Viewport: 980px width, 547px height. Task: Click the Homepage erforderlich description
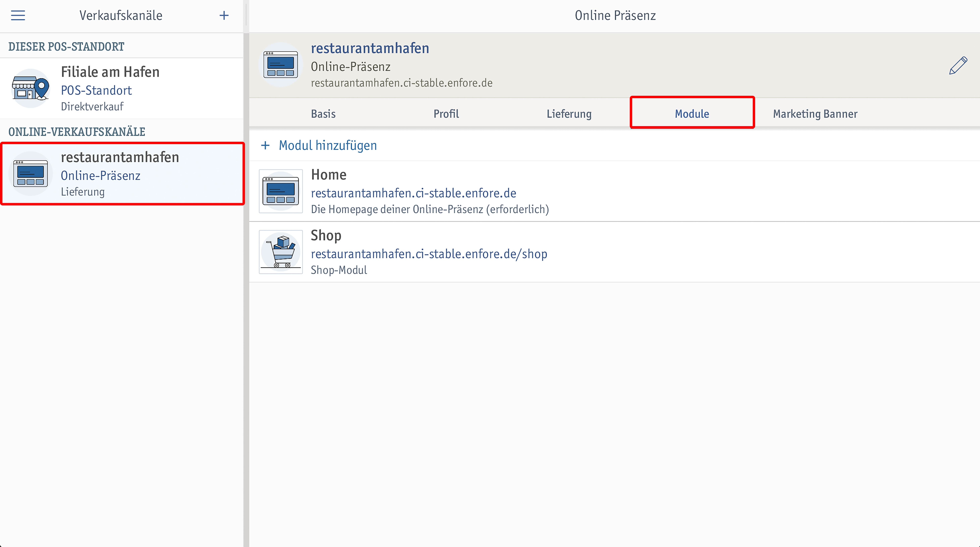(430, 210)
